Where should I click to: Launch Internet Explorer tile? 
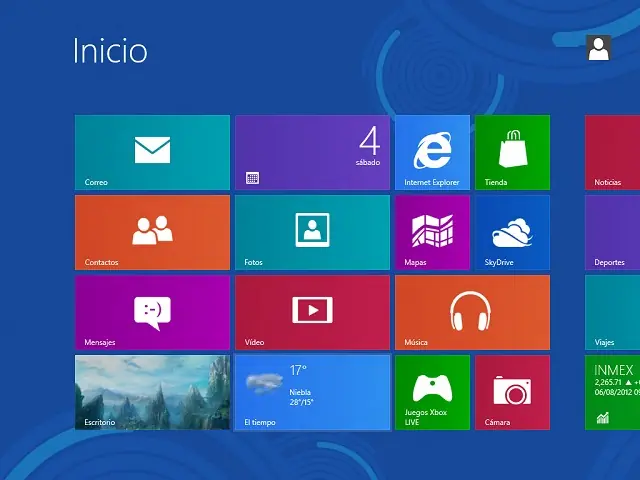432,152
